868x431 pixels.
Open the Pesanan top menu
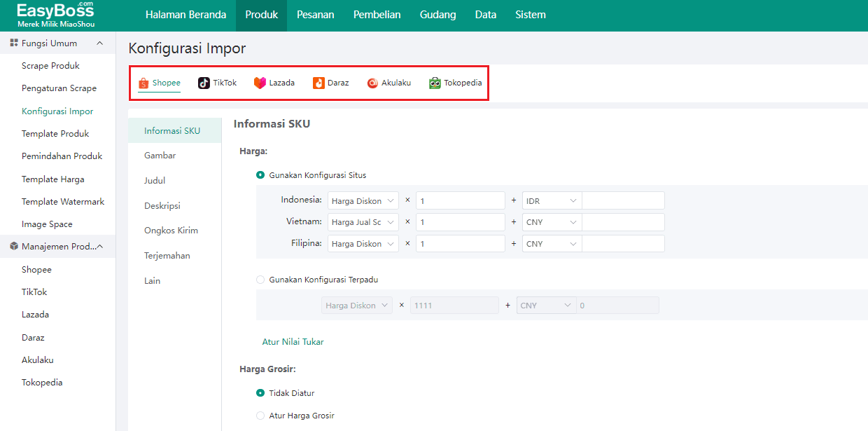[x=316, y=15]
